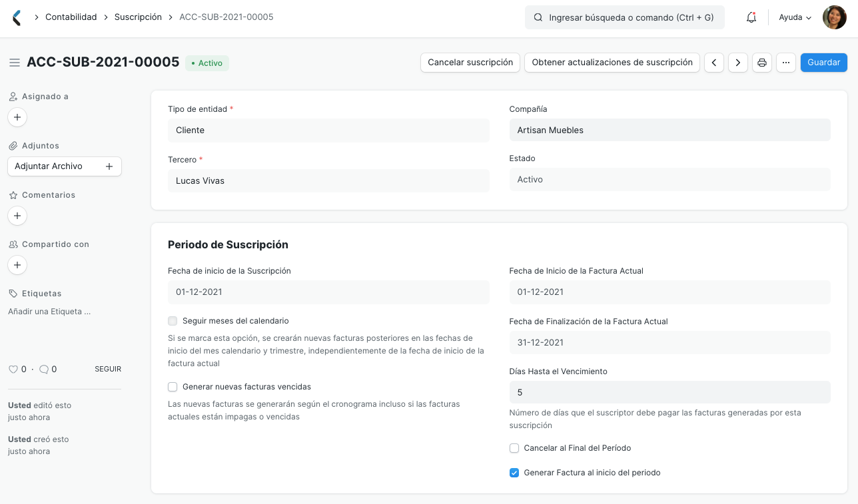Image resolution: width=858 pixels, height=504 pixels.
Task: Open the three-dots more menu
Action: click(786, 63)
